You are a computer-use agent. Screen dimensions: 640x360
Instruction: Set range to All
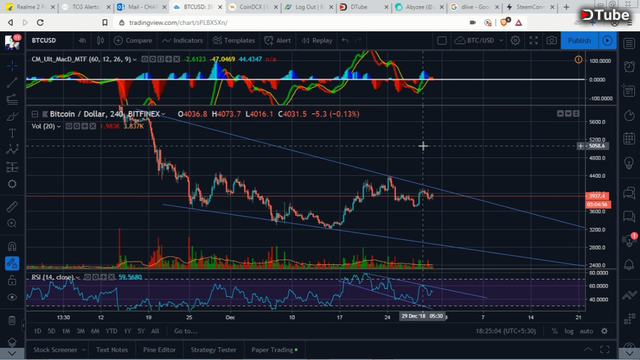coord(155,331)
